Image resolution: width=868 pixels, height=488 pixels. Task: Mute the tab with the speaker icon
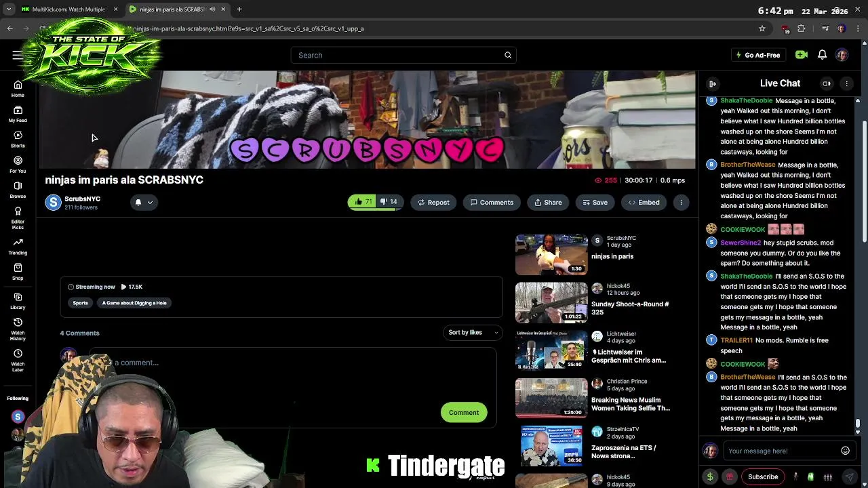tap(212, 9)
